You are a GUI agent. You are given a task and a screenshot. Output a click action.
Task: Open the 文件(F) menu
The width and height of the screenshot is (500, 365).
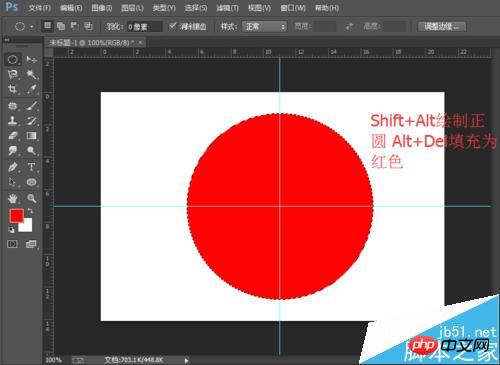click(40, 8)
